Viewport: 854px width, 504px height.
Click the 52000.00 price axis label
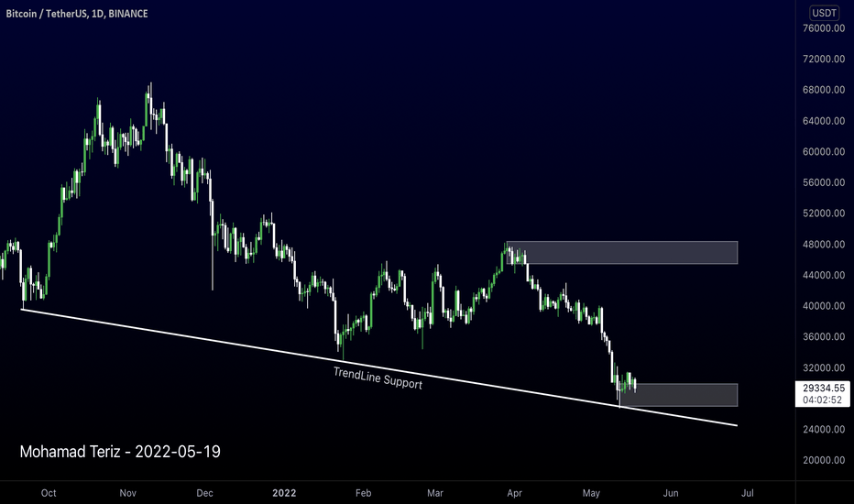tap(824, 213)
